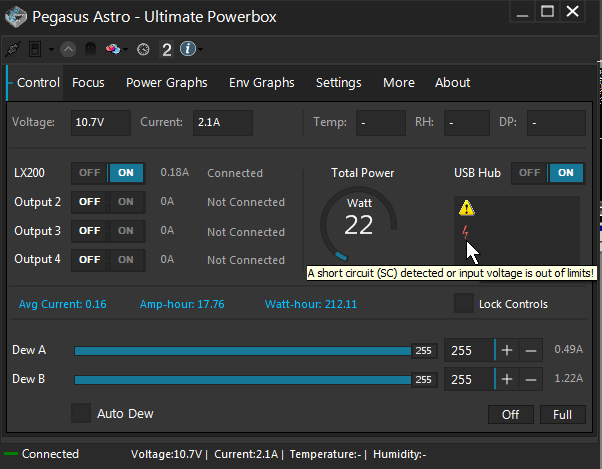Click the Temp value field
This screenshot has width=602, height=469.
click(x=381, y=122)
